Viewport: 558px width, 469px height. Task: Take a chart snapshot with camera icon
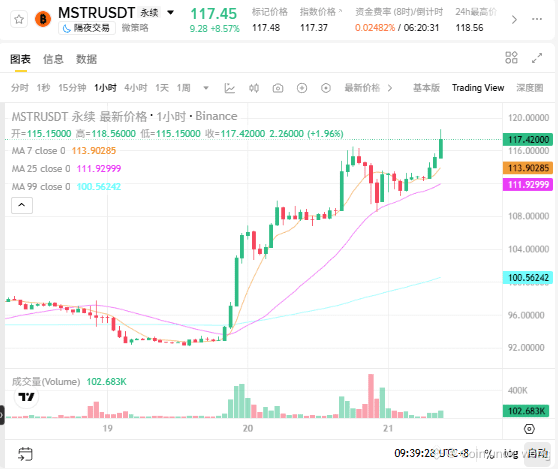278,88
